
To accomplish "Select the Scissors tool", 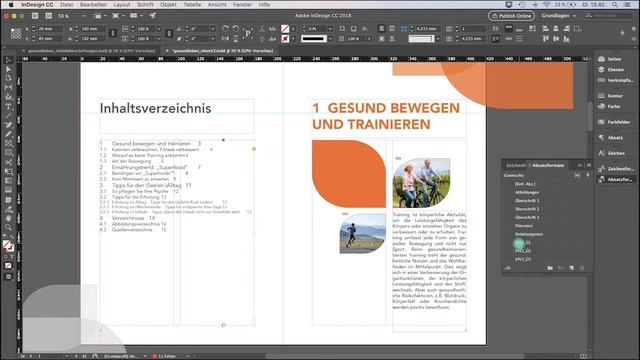I will coord(8,162).
